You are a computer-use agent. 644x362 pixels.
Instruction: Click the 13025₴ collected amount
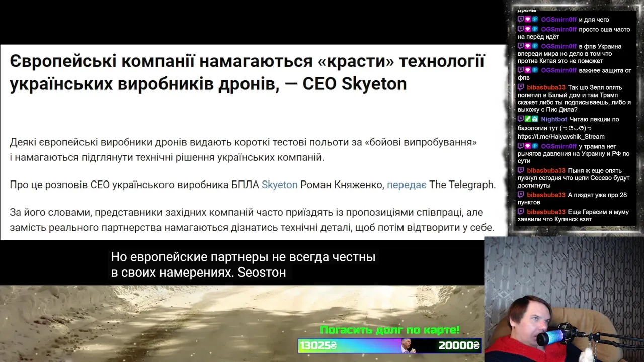[318, 345]
